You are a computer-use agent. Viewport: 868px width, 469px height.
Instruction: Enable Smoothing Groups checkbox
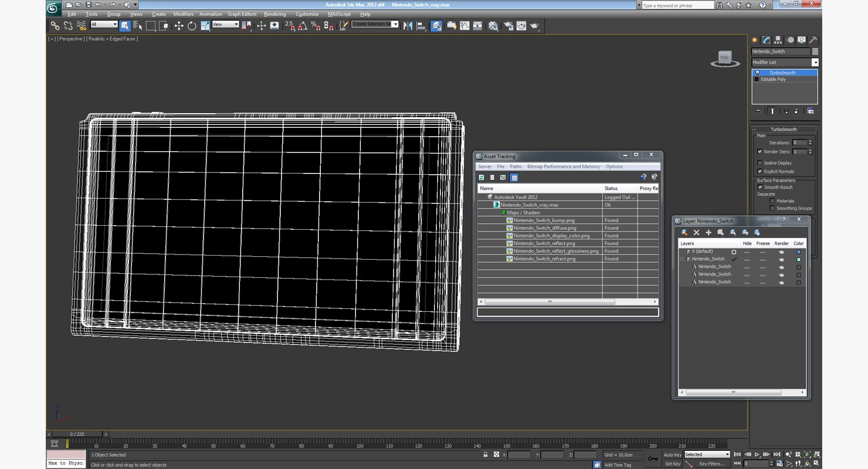point(772,208)
